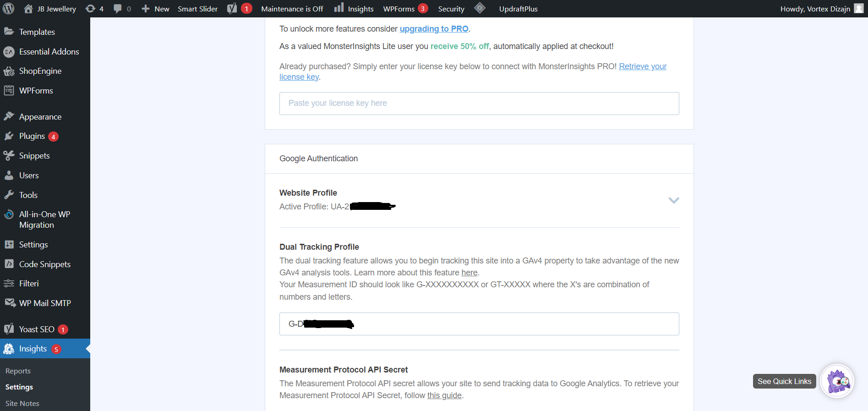Viewport: 868px width, 411px height.
Task: Click the Dual Tracking Profile heading
Action: click(319, 247)
